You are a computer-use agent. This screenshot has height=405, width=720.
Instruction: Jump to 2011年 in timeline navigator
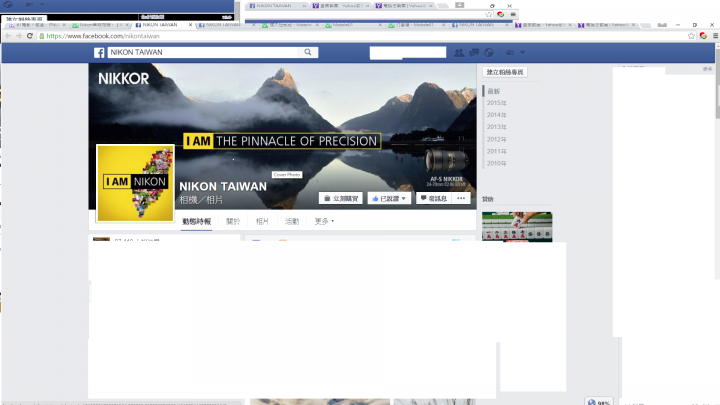pos(497,151)
